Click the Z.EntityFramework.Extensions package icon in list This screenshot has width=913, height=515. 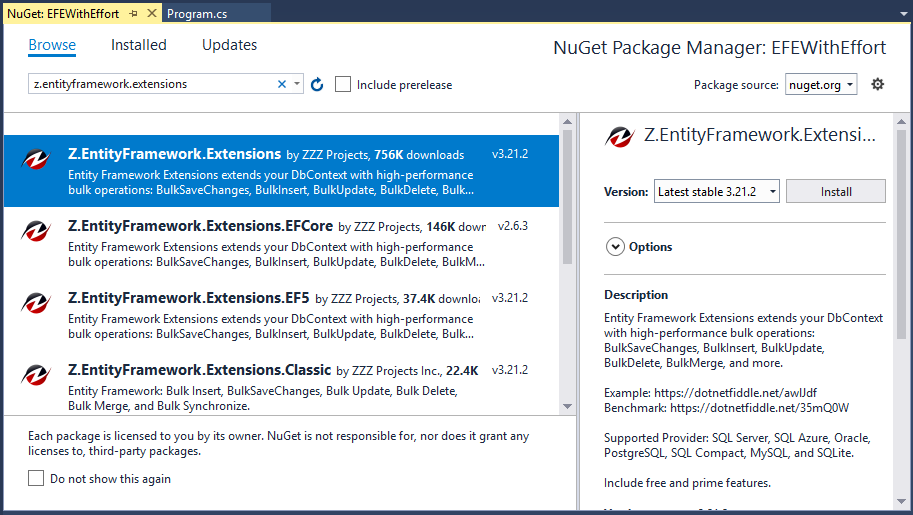point(36,159)
